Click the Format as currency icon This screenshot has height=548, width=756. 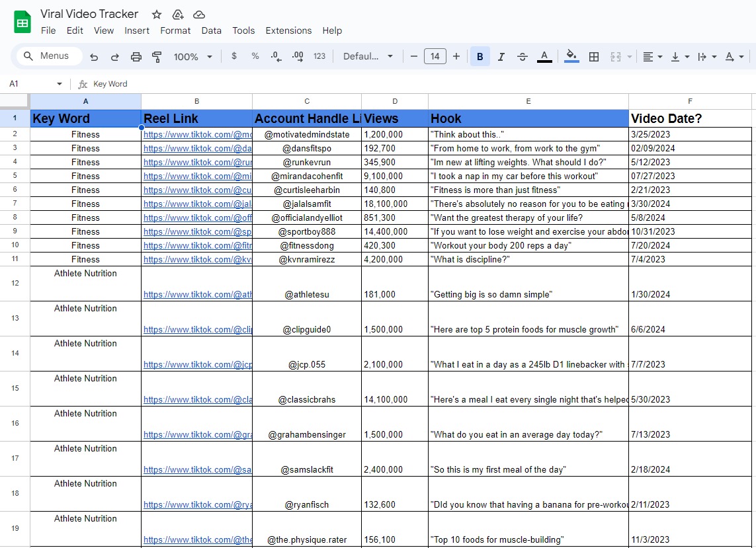234,57
